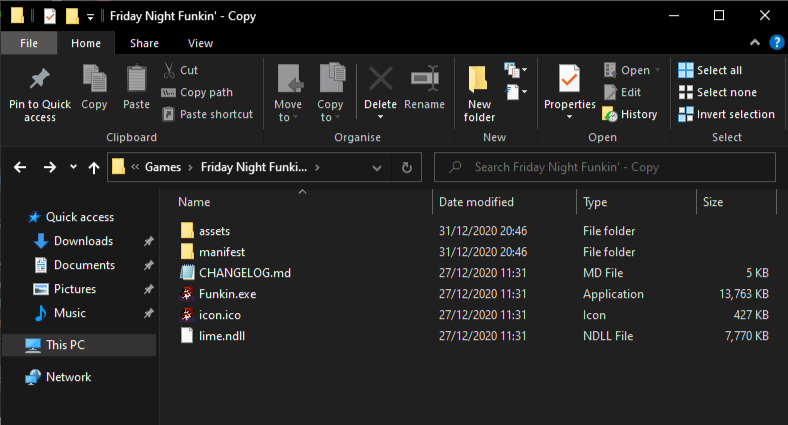Navigate Back with arrow button

[x=20, y=167]
